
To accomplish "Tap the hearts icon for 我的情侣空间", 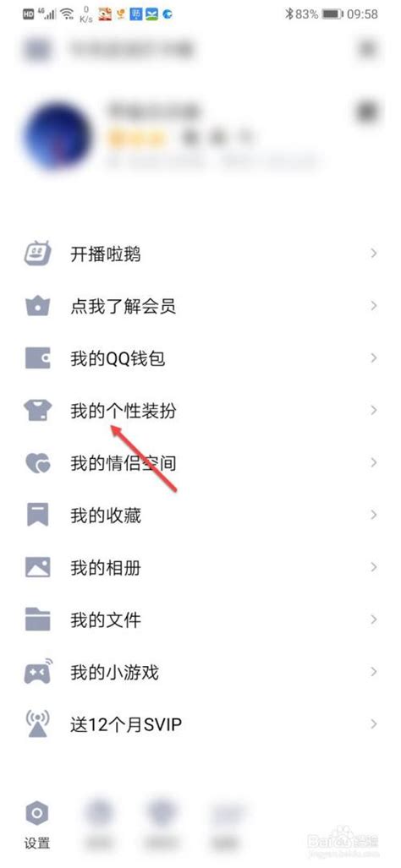I will pos(38,463).
